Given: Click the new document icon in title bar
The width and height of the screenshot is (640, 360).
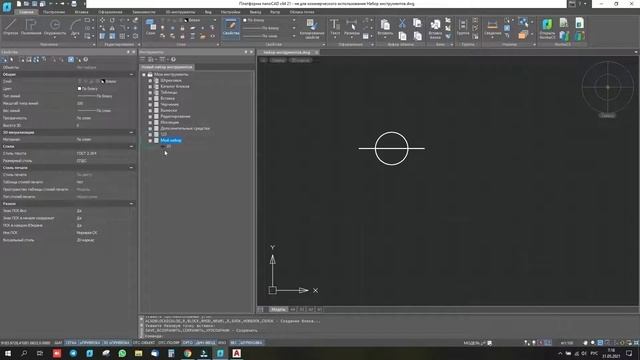Looking at the screenshot, I should tap(19, 4).
